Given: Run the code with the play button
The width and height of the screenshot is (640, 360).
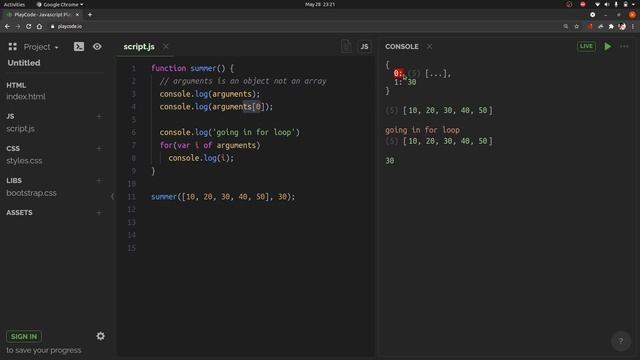Looking at the screenshot, I should coord(608,46).
